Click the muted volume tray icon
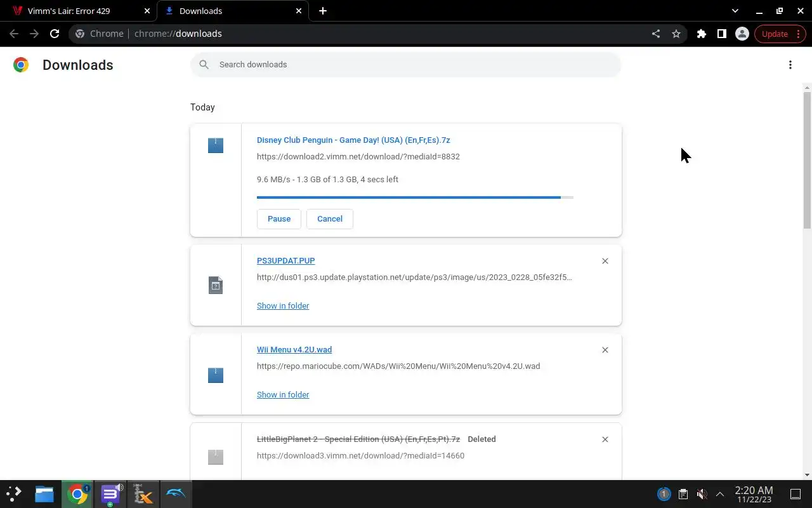Image resolution: width=812 pixels, height=508 pixels. (702, 494)
